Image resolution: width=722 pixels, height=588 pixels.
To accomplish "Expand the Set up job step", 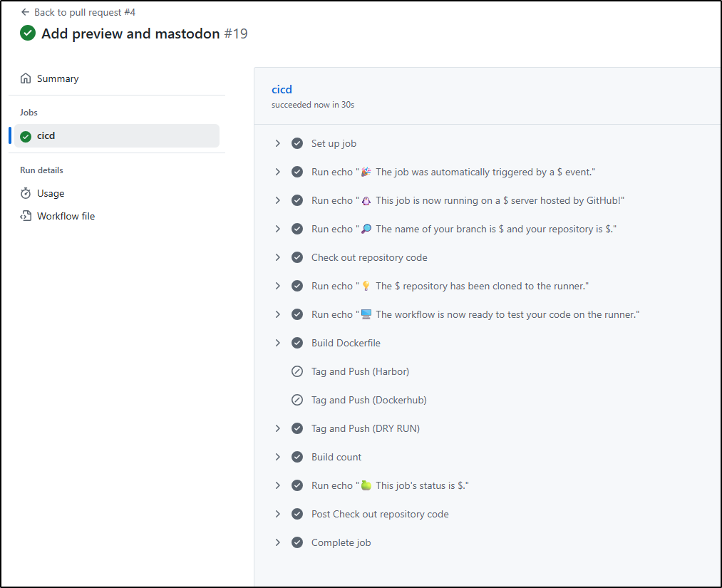I will [278, 143].
